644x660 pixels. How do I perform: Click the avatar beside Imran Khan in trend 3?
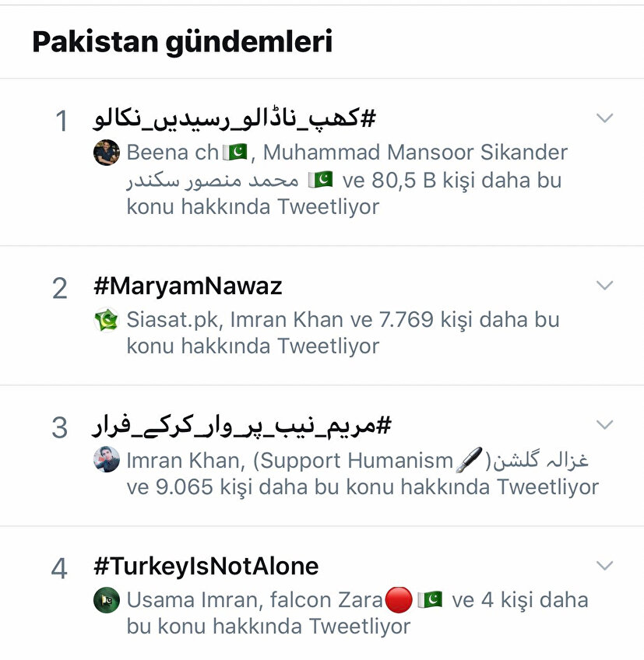pyautogui.click(x=106, y=460)
